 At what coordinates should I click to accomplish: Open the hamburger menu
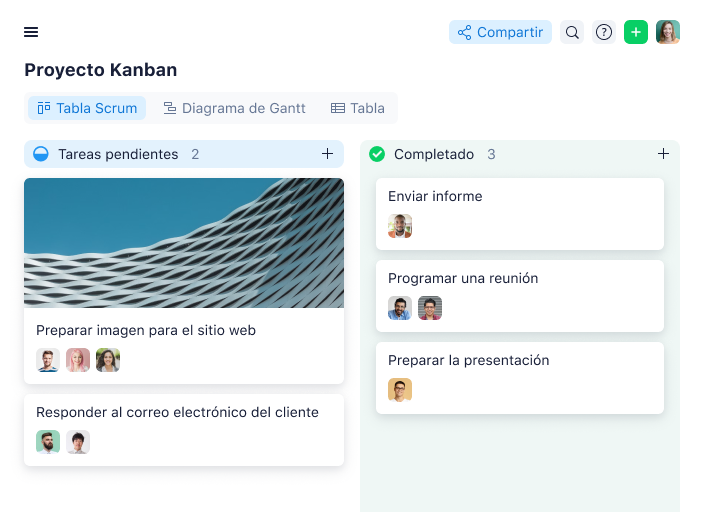point(31,32)
